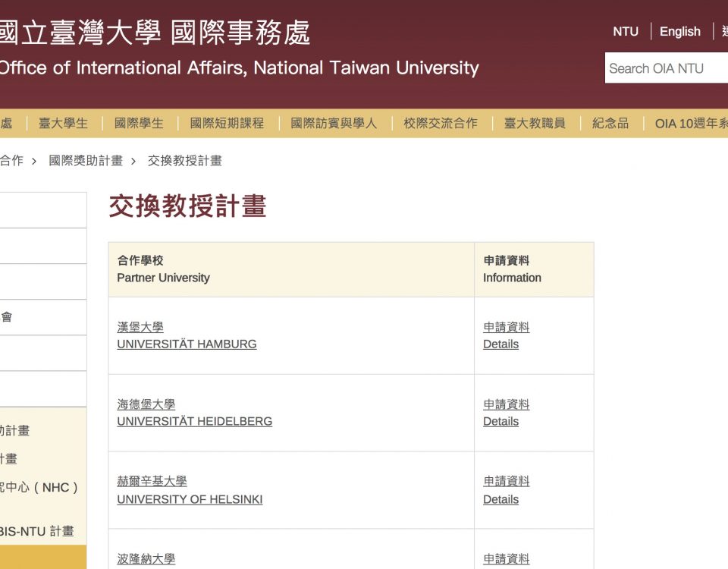Screen dimensions: 728x569
Task: Click the 交換教授計畫 page heading
Action: [187, 206]
